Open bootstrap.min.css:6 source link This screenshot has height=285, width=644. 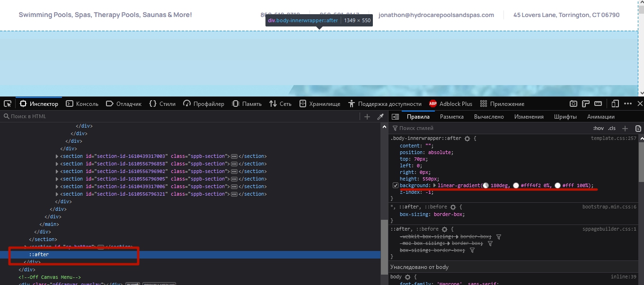(x=609, y=207)
